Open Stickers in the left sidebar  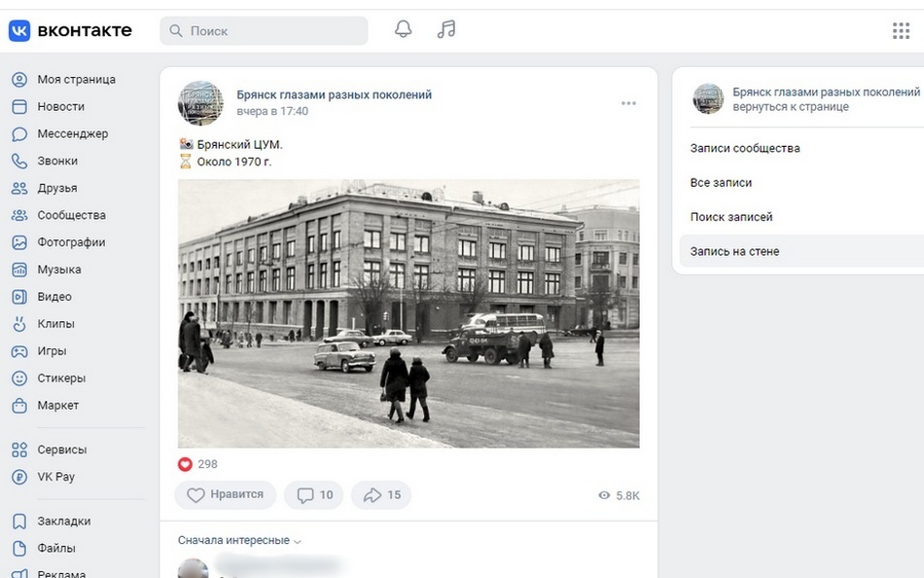pyautogui.click(x=61, y=379)
